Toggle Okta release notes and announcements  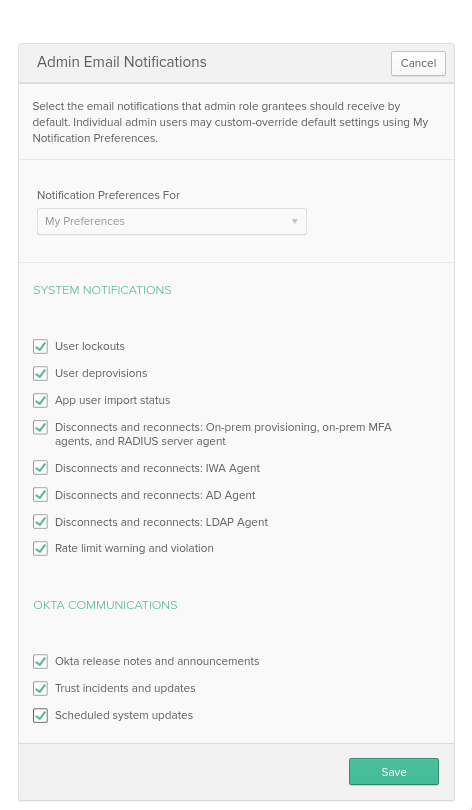40,661
